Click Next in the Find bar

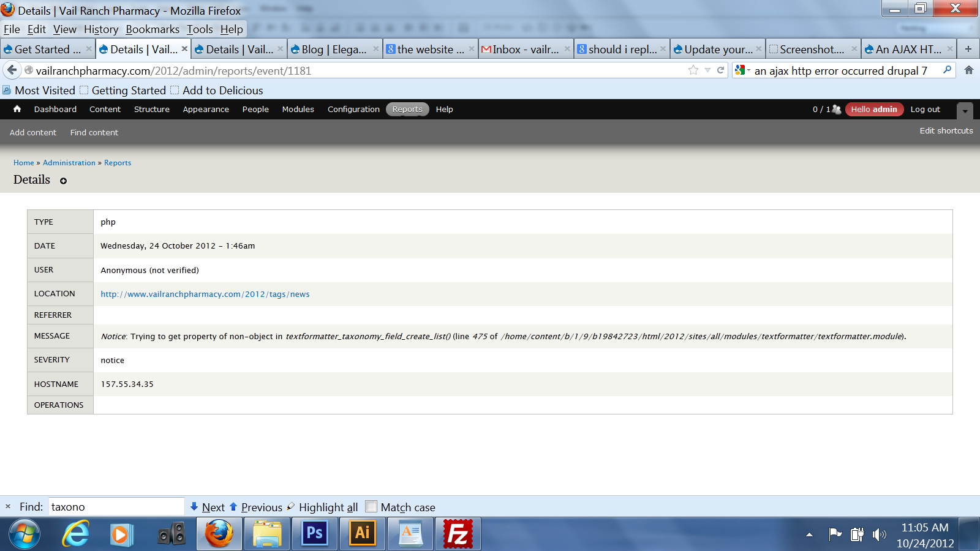(x=208, y=507)
